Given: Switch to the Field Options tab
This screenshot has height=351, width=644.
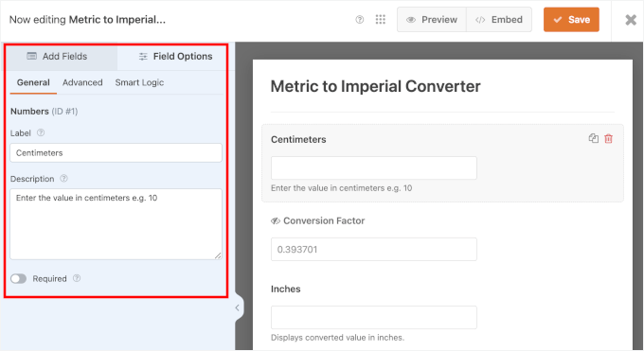Looking at the screenshot, I should tap(175, 56).
